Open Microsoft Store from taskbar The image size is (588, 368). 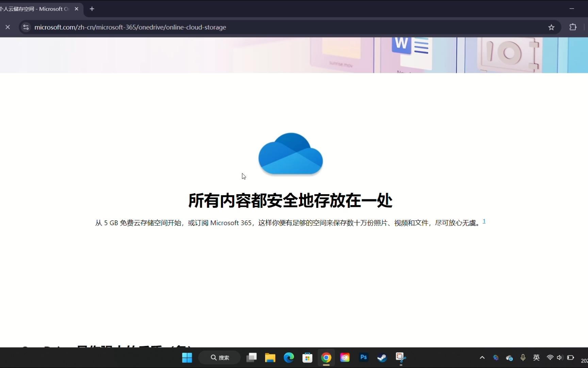point(307,357)
